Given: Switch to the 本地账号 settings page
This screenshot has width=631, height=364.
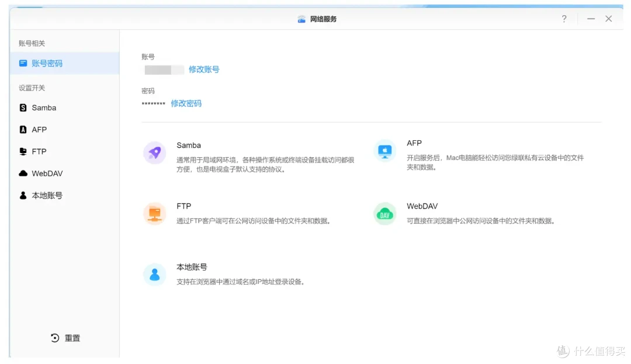Looking at the screenshot, I should pos(64,196).
